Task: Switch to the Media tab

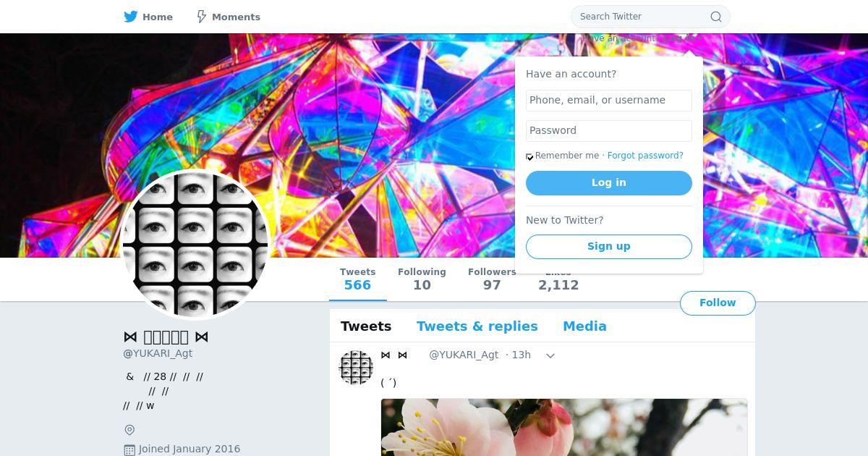Action: tap(584, 326)
